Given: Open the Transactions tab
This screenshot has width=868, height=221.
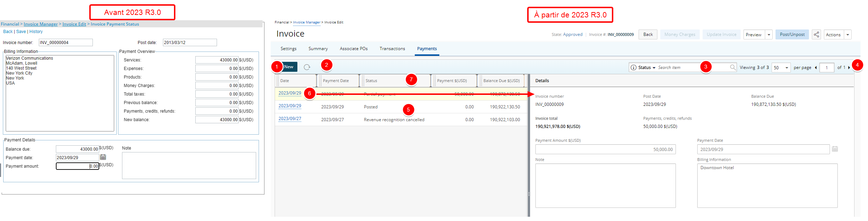Looking at the screenshot, I should pos(392,49).
